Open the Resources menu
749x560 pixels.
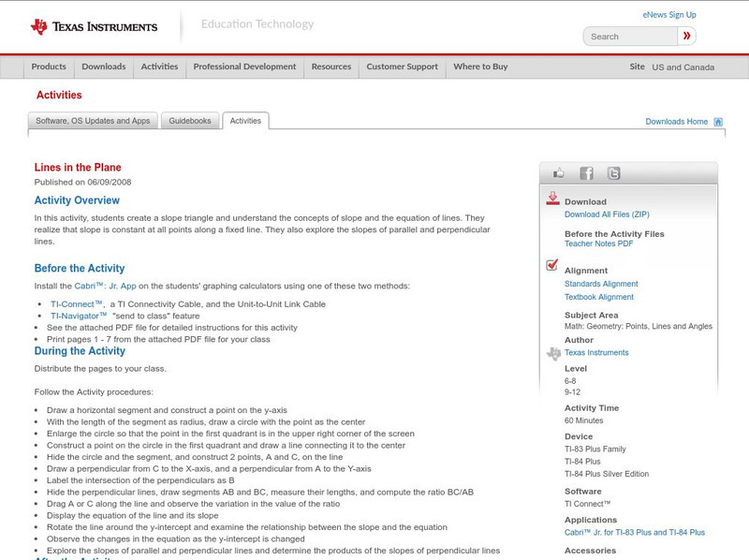coord(331,66)
